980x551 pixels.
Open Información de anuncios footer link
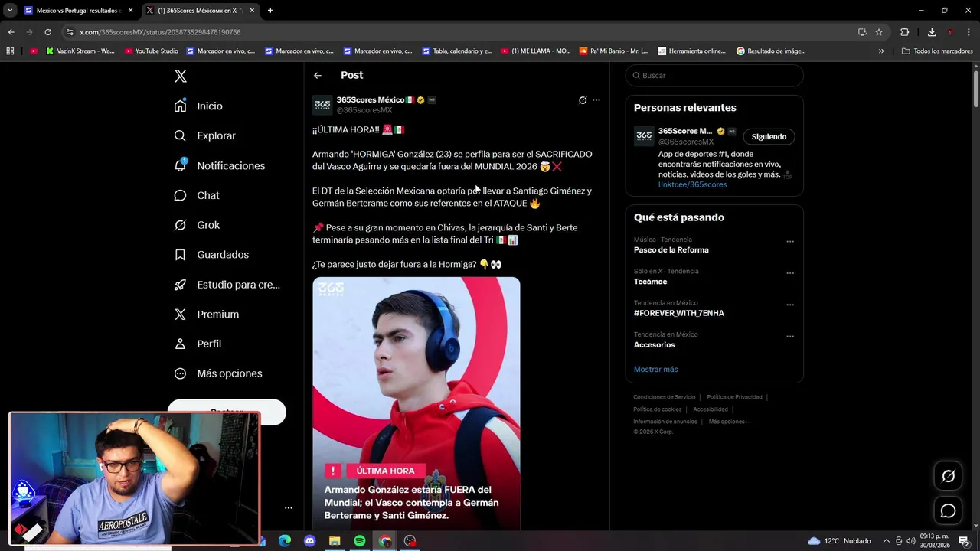[665, 422]
